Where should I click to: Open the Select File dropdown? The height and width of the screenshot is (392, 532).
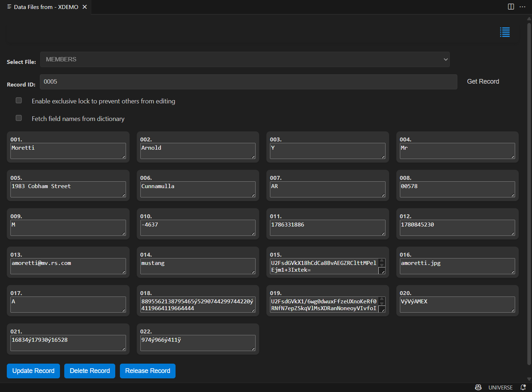click(245, 60)
